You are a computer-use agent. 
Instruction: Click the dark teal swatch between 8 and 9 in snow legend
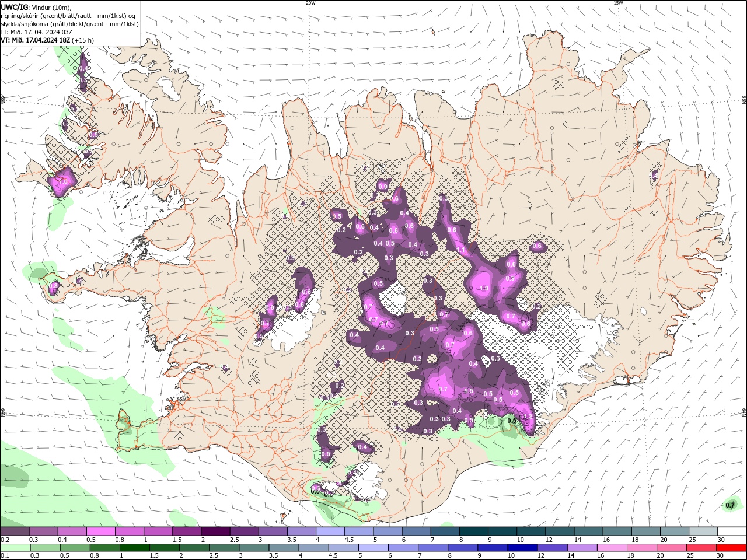[x=473, y=531]
